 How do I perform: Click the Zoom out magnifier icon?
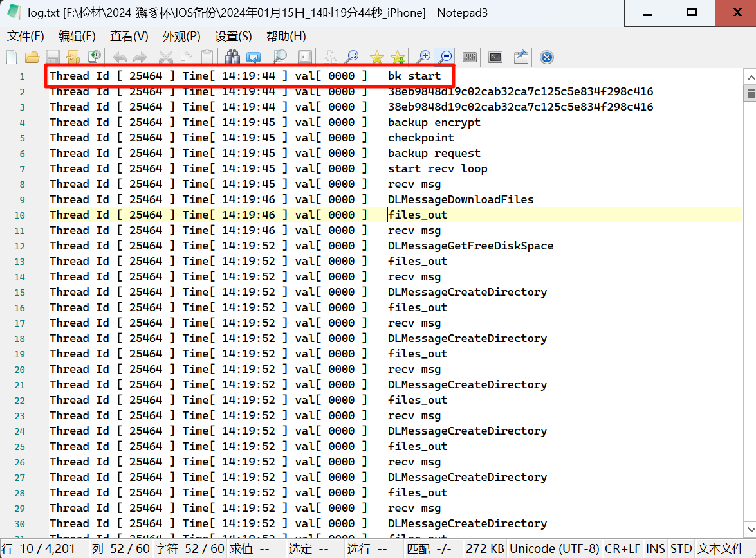click(445, 57)
